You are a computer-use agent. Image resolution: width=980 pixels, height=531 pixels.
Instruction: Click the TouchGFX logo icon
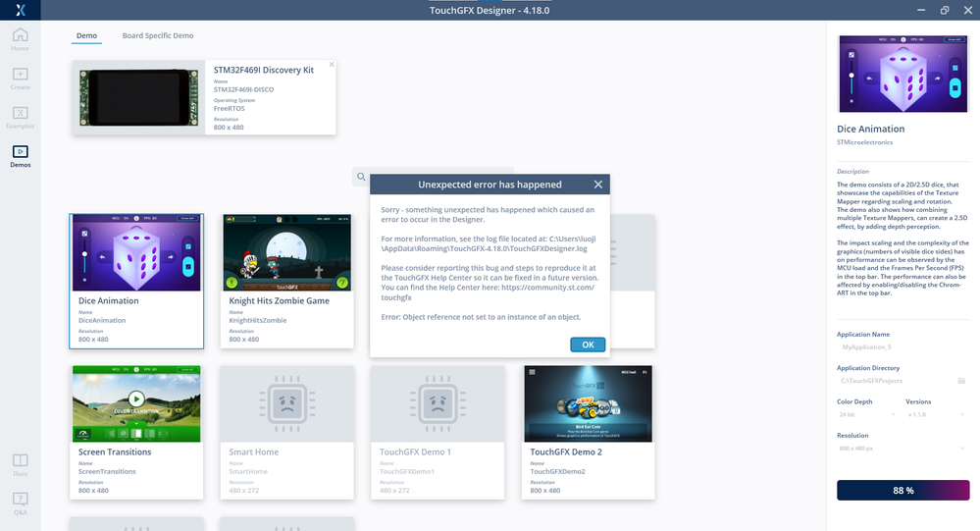pos(20,10)
